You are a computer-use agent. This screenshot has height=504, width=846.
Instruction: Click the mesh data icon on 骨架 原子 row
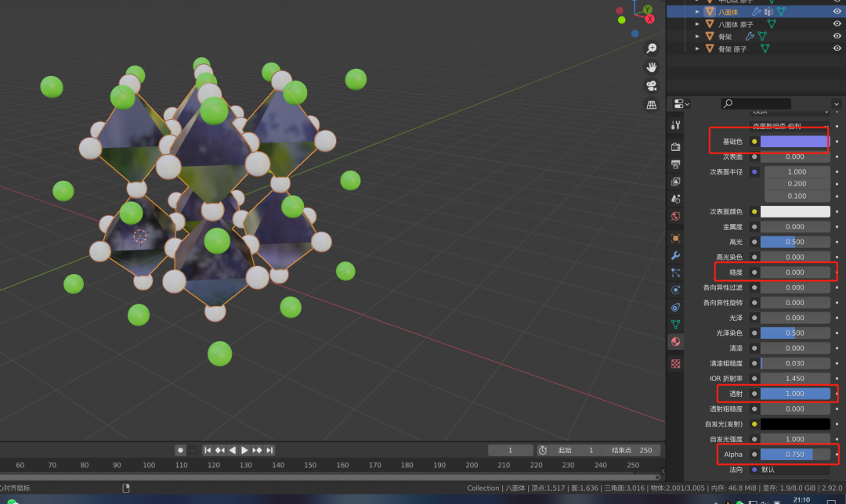(765, 49)
